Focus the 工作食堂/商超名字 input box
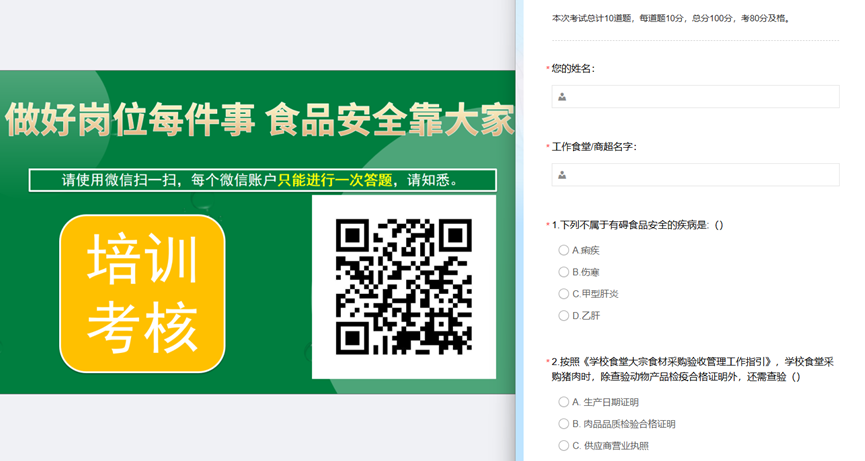This screenshot has width=865, height=461. point(700,175)
